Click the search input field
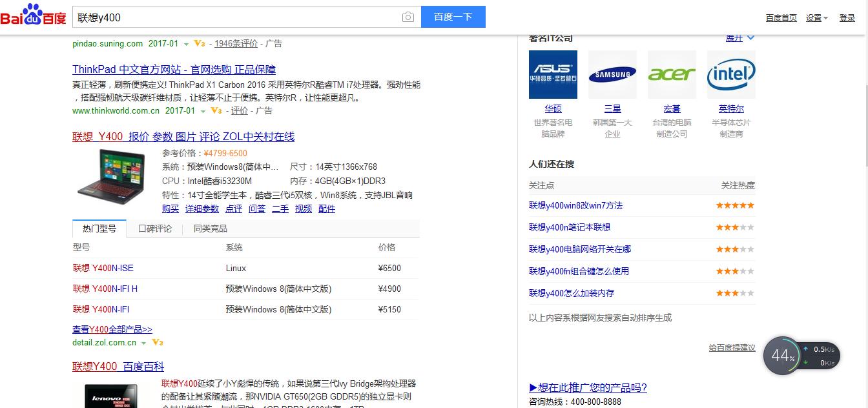 236,17
